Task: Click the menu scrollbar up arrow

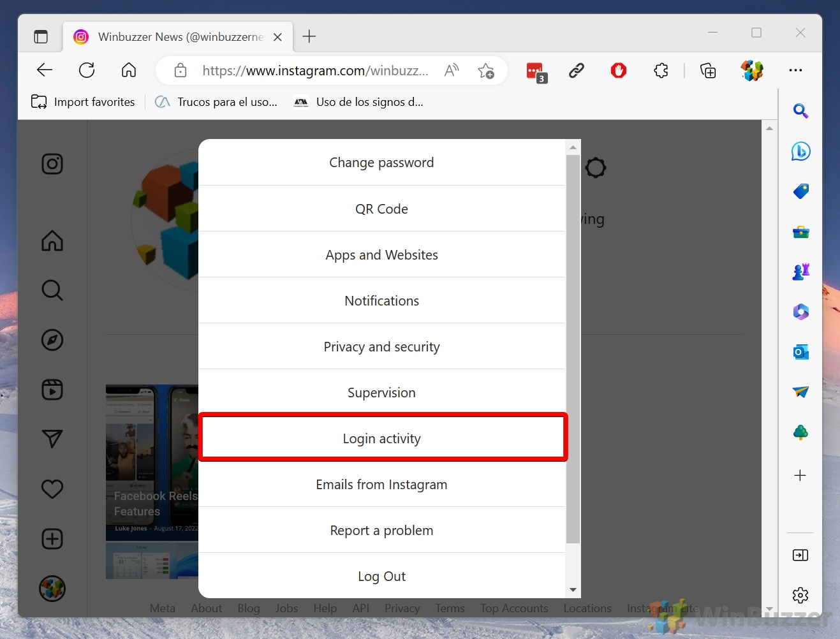Action: click(573, 147)
